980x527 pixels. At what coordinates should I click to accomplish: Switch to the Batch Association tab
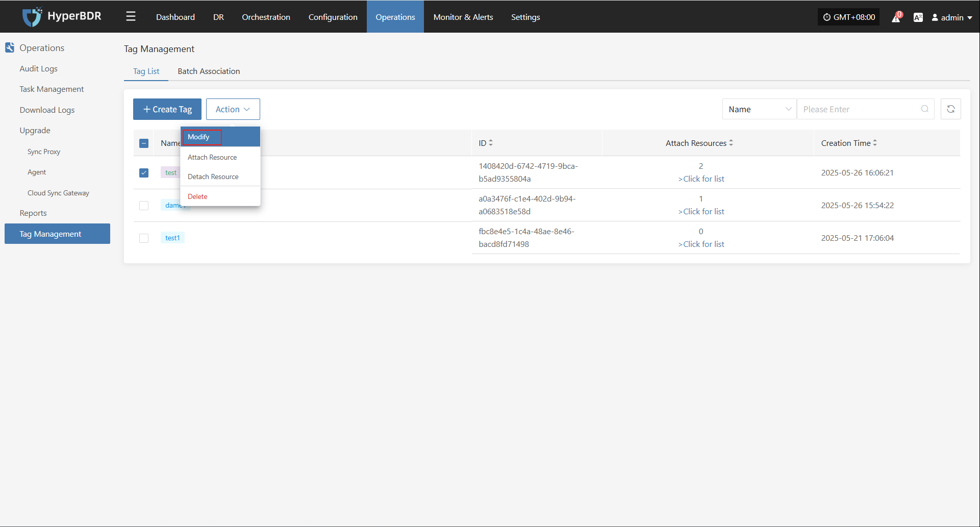click(209, 71)
